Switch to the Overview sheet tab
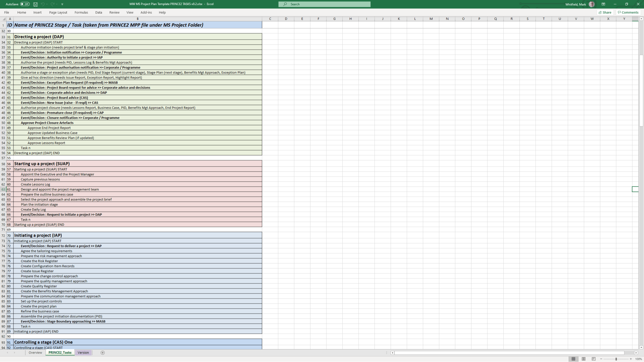This screenshot has width=644, height=362. coord(35,353)
